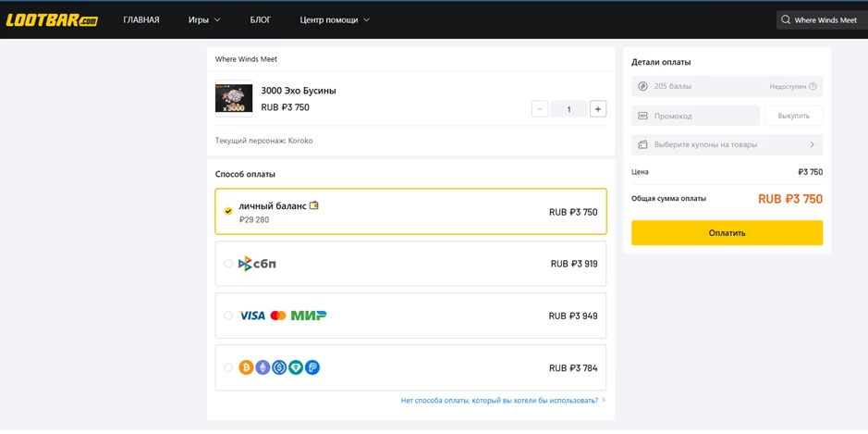This screenshot has height=434, width=868.
Task: Click the quantity field showing 1
Action: coord(569,109)
